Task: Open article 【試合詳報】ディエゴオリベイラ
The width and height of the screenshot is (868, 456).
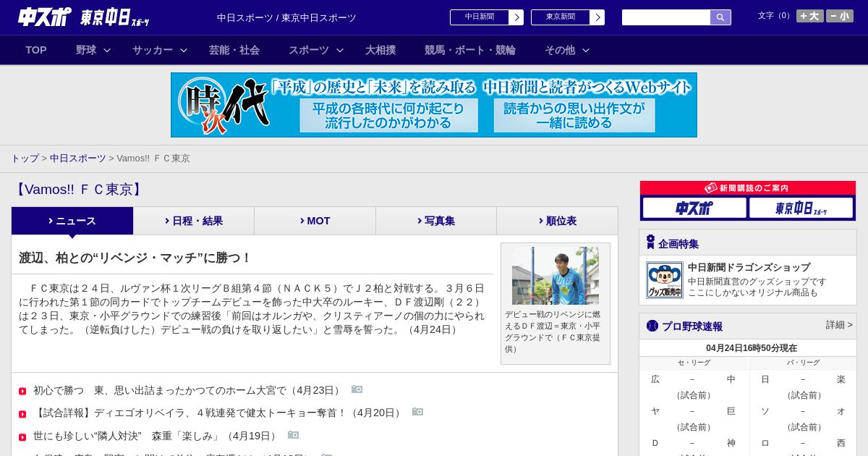Action: click(x=218, y=413)
